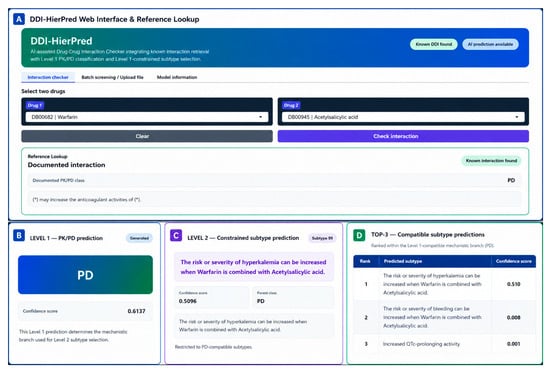
Task: Click the DDI-HierPred banner title
Action: coord(61,41)
